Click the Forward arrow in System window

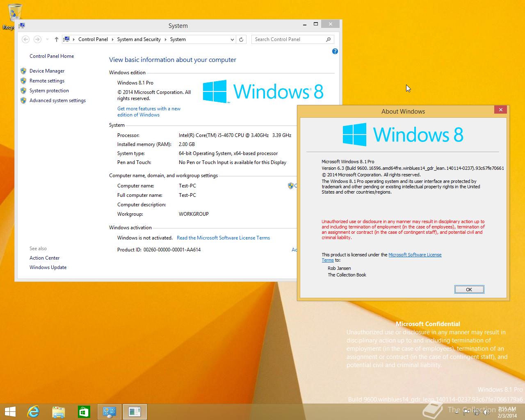coord(37,39)
